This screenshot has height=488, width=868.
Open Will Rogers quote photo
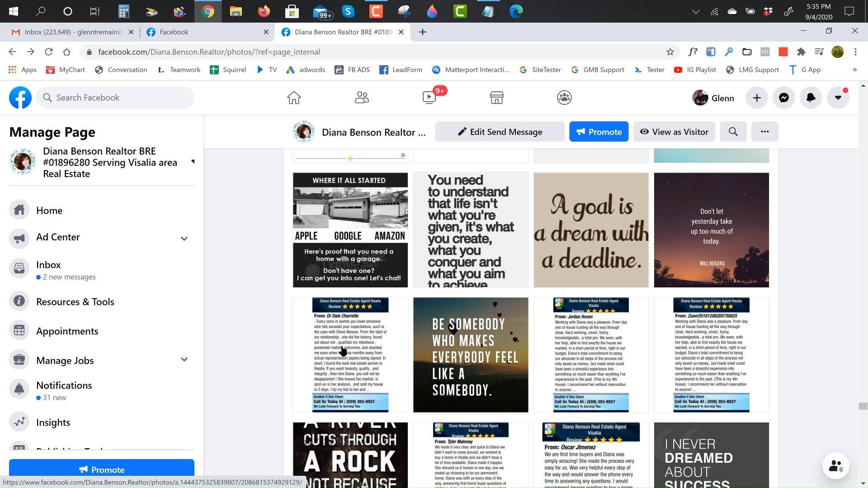(711, 230)
